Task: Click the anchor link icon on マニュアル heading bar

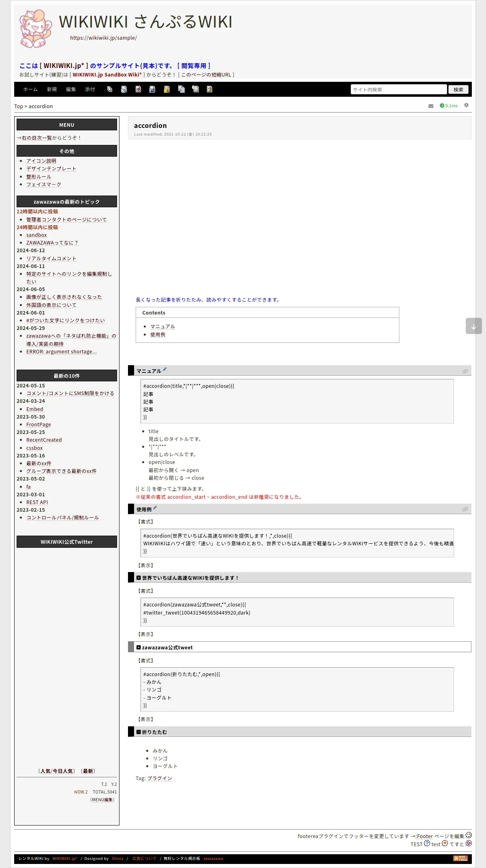Action: (x=465, y=371)
